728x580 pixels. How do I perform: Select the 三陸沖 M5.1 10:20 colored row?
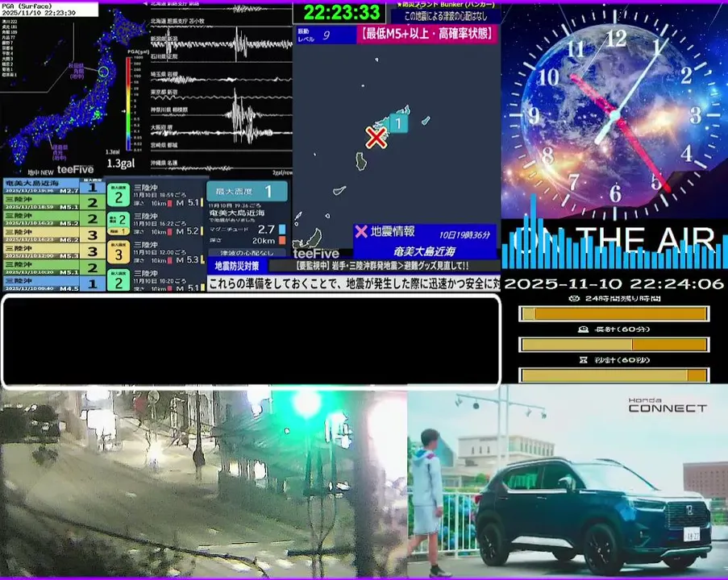pos(54,267)
